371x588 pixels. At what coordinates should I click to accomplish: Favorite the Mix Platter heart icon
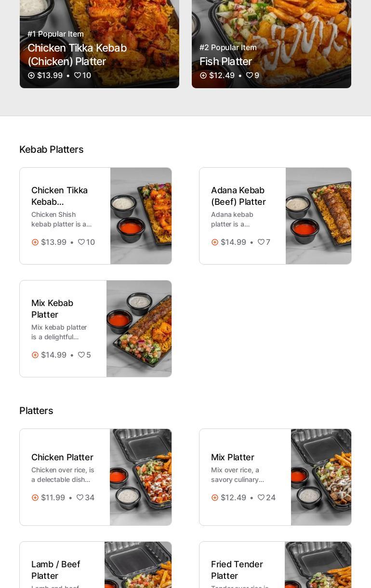click(261, 498)
